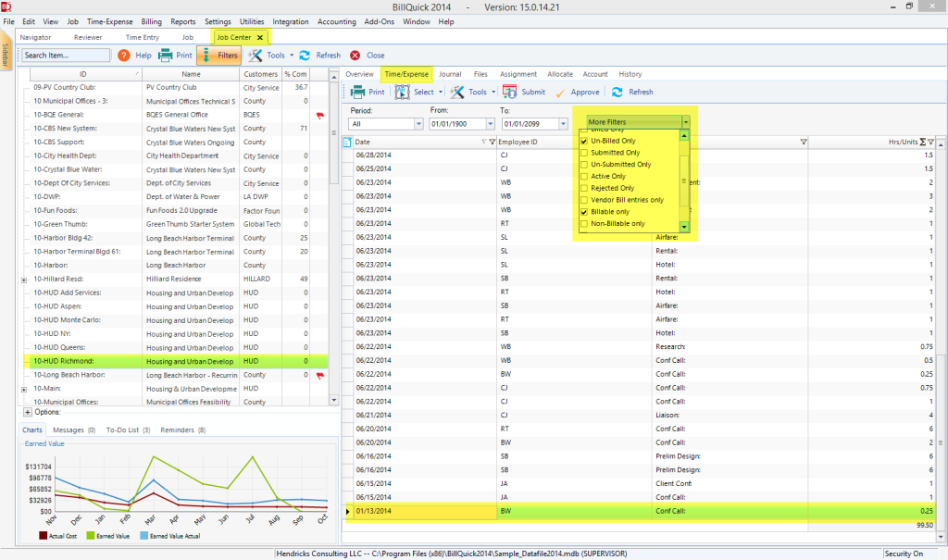Close the Job Center tab
948x560 pixels.
click(260, 38)
